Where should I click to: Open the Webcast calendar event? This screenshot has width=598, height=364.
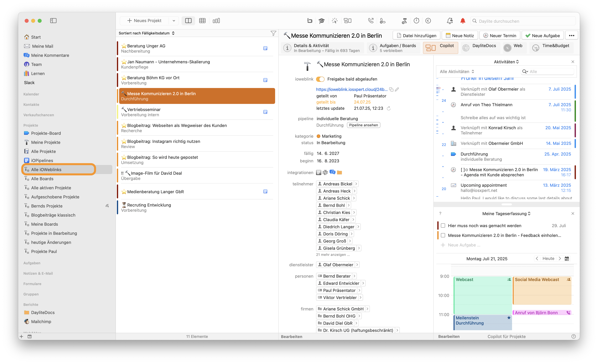tap(483, 295)
